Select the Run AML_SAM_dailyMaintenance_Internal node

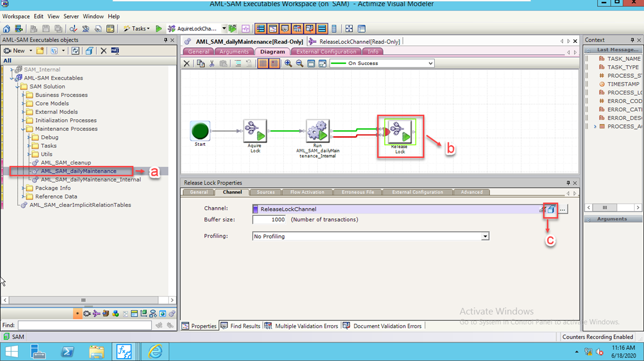click(317, 131)
